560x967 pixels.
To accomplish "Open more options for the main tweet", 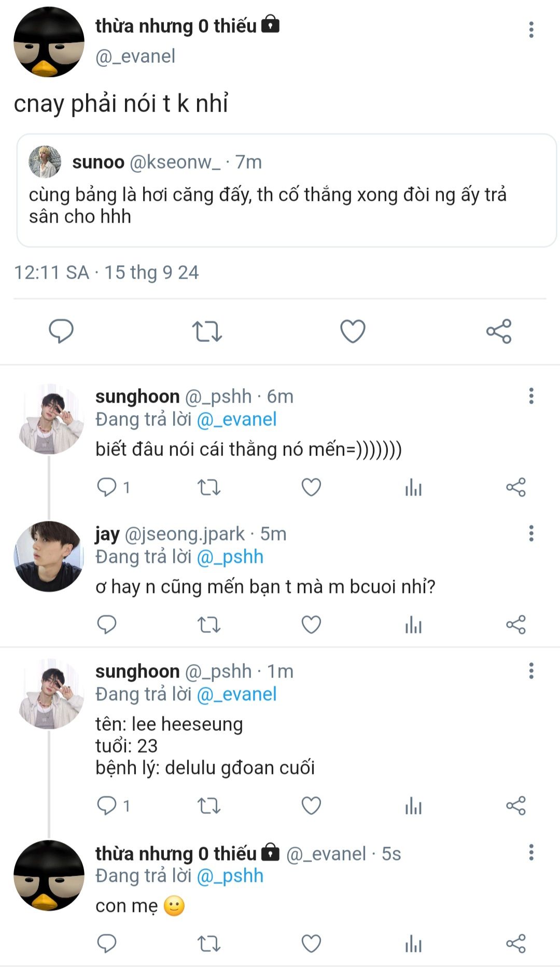I will (531, 30).
